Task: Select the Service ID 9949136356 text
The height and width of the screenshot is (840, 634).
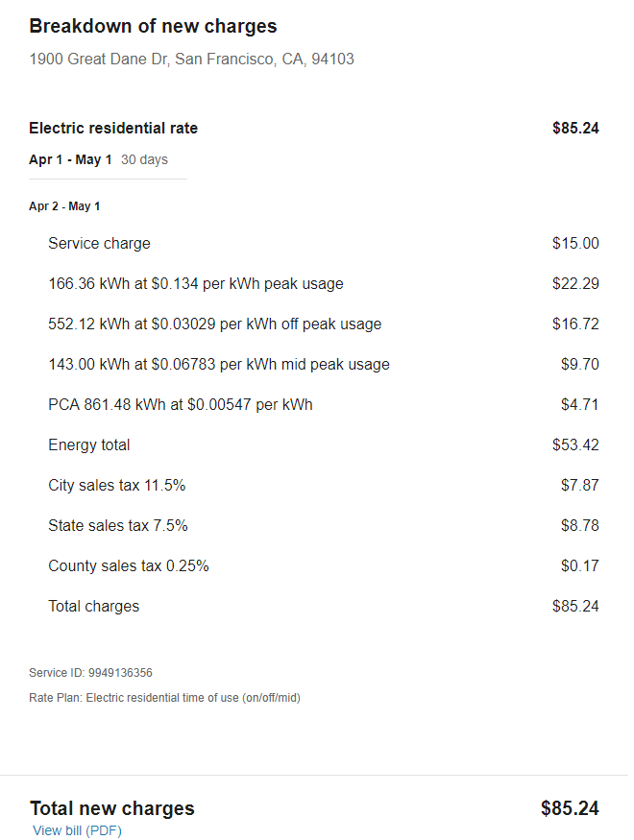Action: point(90,673)
